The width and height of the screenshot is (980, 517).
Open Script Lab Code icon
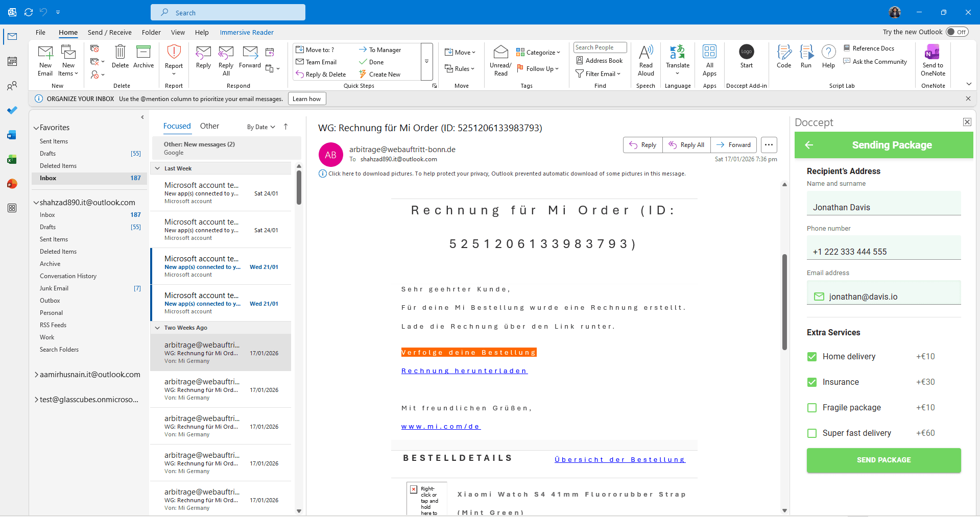click(x=784, y=52)
